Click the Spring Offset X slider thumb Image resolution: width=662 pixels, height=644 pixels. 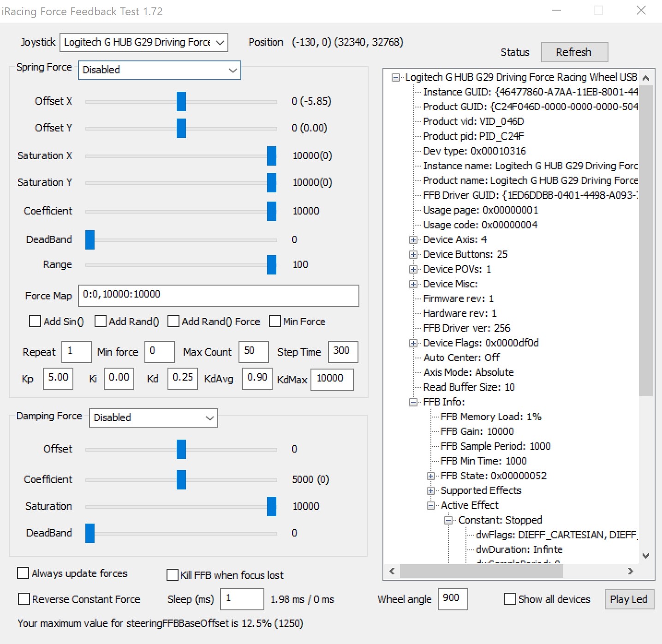click(181, 101)
